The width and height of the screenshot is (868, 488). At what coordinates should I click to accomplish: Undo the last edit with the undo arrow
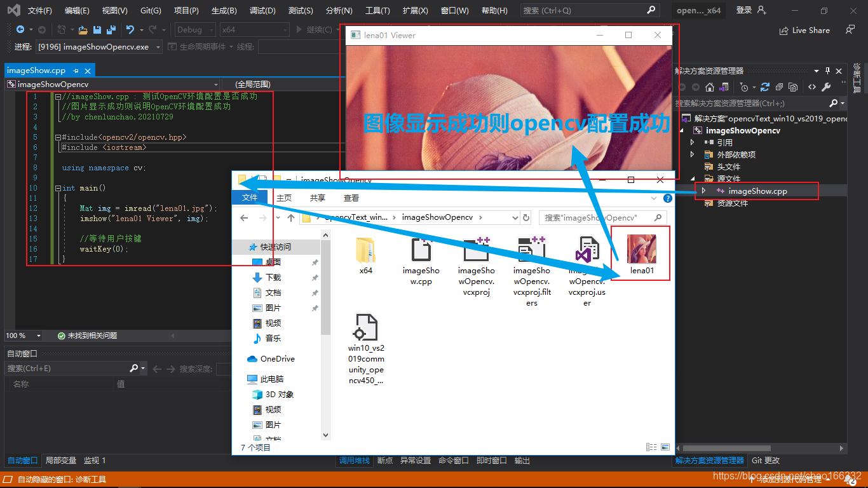[130, 29]
